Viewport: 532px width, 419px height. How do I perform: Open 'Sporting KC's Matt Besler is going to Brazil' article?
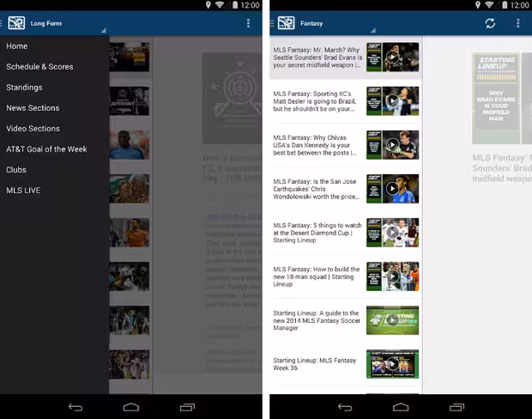click(315, 101)
